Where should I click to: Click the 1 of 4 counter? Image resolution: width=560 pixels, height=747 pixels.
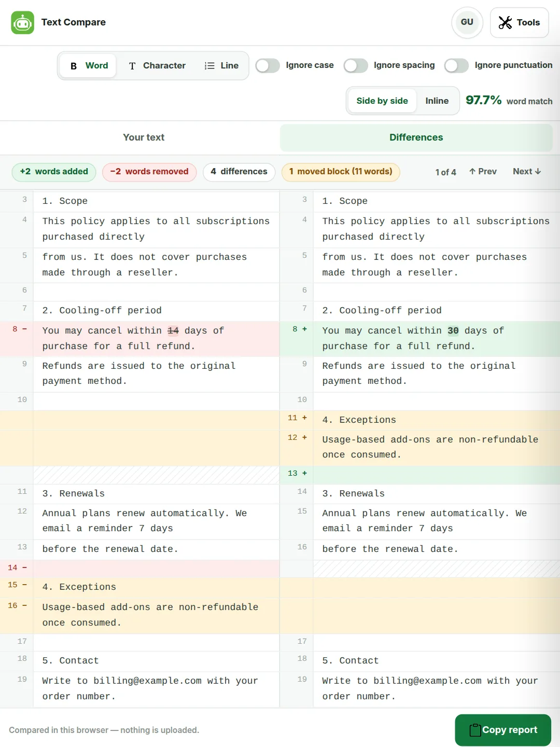(446, 172)
